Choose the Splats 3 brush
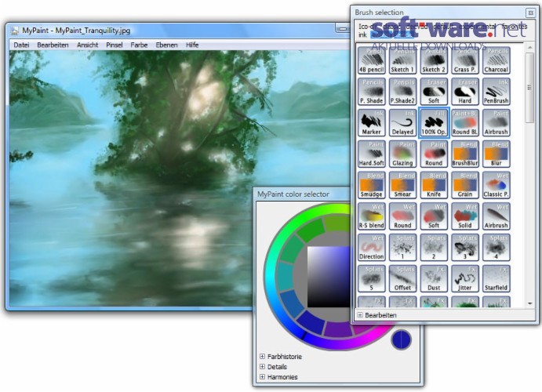 click(x=464, y=247)
